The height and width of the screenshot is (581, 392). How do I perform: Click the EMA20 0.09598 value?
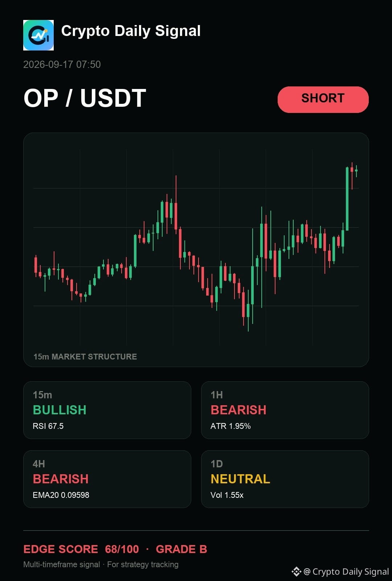[61, 495]
